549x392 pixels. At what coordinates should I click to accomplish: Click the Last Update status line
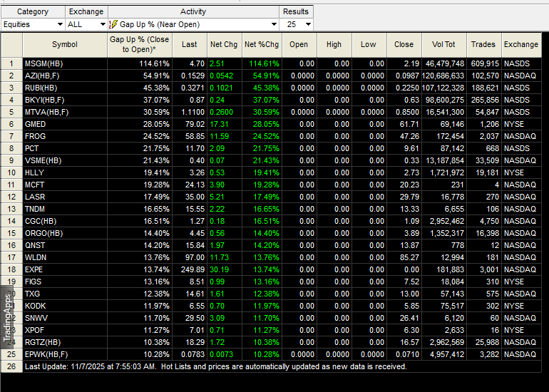pyautogui.click(x=215, y=367)
